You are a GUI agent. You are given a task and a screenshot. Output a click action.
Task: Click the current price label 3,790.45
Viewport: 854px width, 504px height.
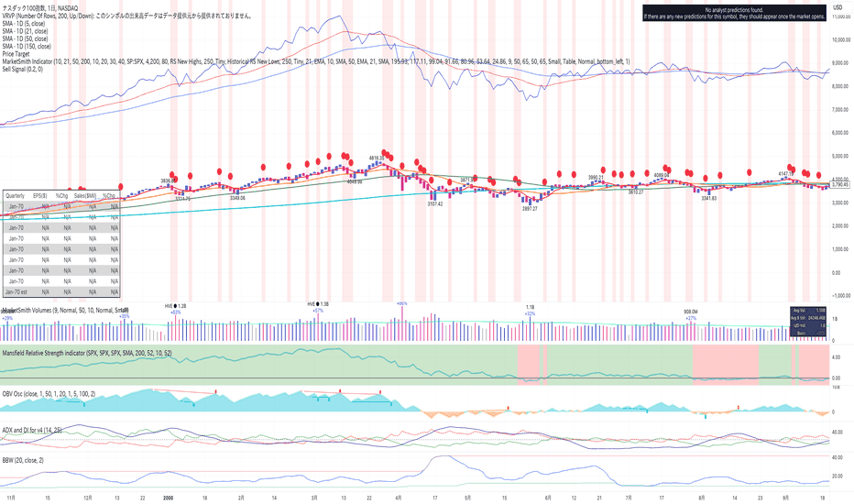pyautogui.click(x=840, y=185)
